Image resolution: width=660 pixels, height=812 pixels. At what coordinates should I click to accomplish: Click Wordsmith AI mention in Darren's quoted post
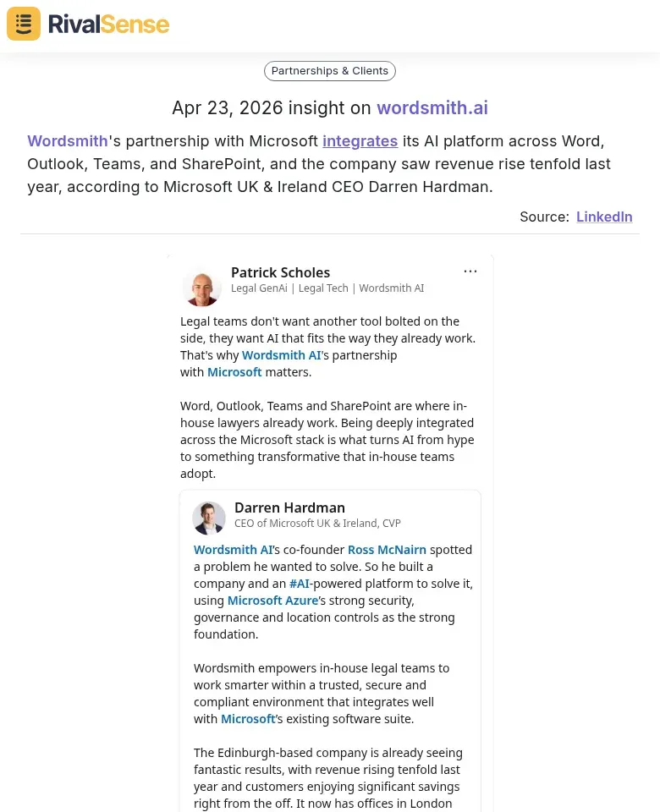coord(233,549)
